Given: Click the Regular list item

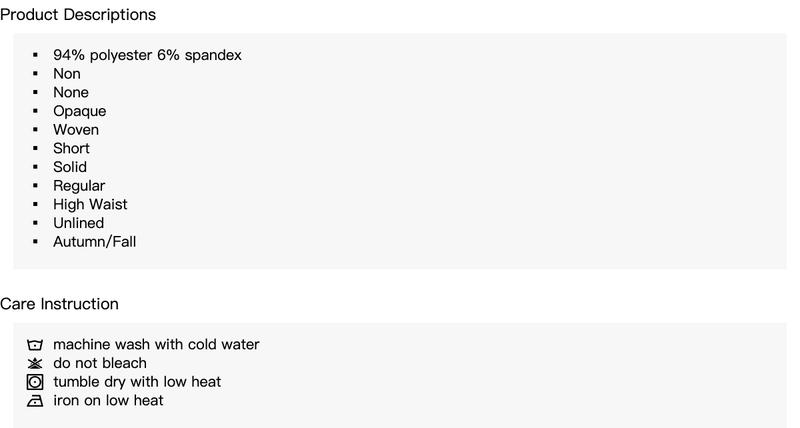Looking at the screenshot, I should pos(79,186).
